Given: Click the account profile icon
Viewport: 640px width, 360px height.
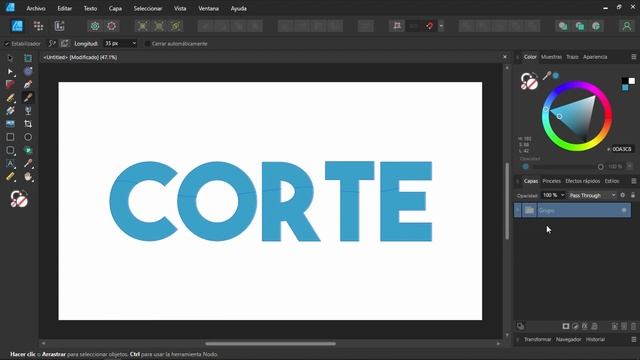Looking at the screenshot, I should 627,26.
